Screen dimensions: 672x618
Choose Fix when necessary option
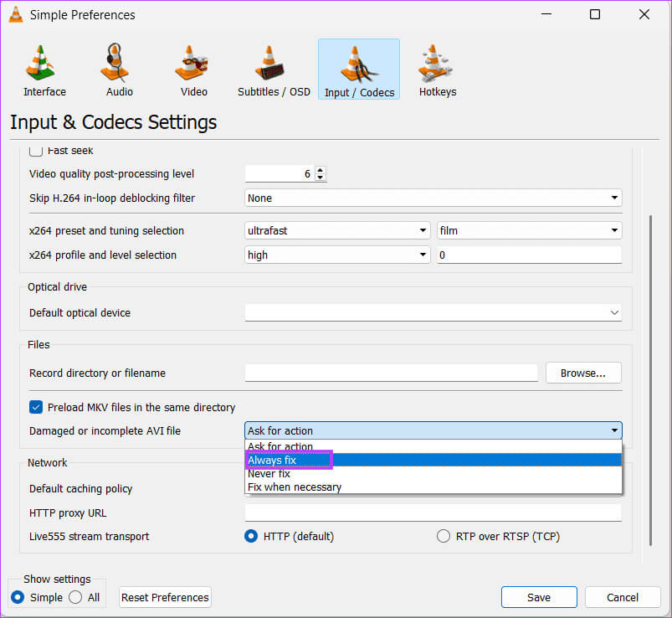click(x=433, y=487)
